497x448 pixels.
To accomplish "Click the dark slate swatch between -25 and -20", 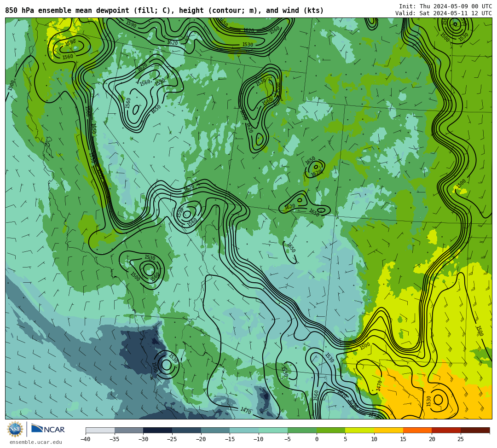I will (x=187, y=430).
